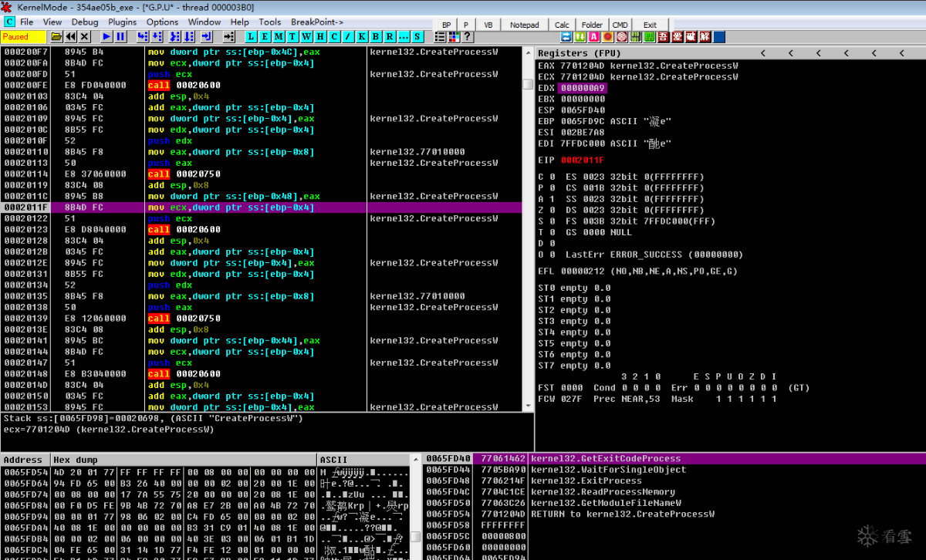The image size is (926, 560).
Task: Click the Step into toolbar icon
Action: (143, 36)
